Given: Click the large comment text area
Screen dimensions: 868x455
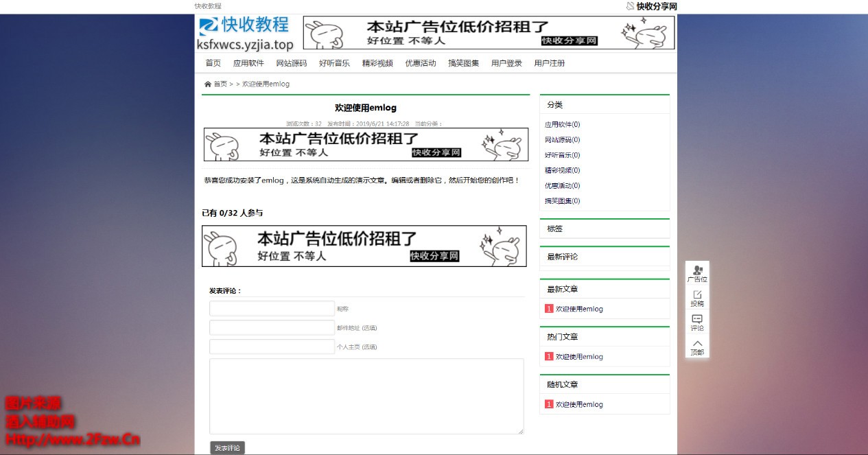Looking at the screenshot, I should coord(366,396).
